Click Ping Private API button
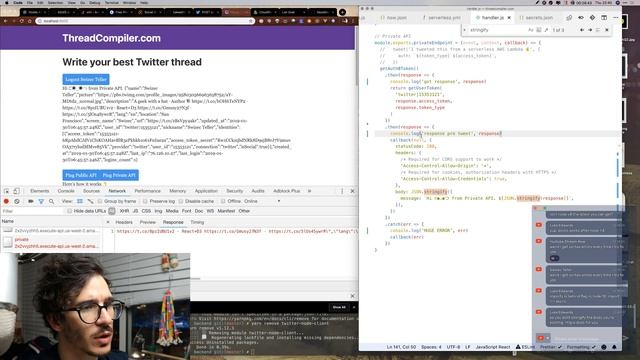Screen dimensions: 640x360 119,175
